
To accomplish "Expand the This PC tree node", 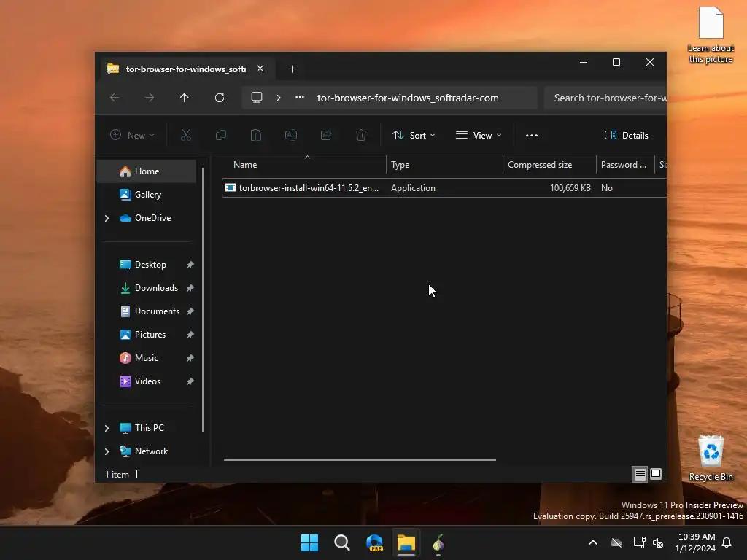I will point(107,428).
